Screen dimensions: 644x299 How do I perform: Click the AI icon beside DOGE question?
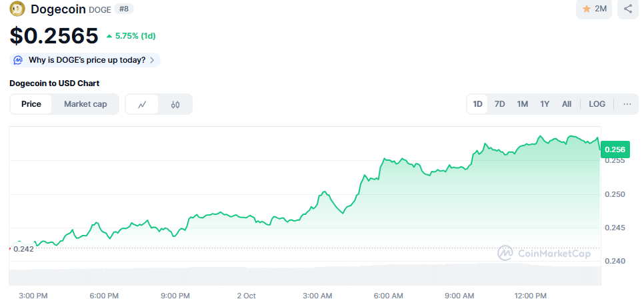(19, 60)
